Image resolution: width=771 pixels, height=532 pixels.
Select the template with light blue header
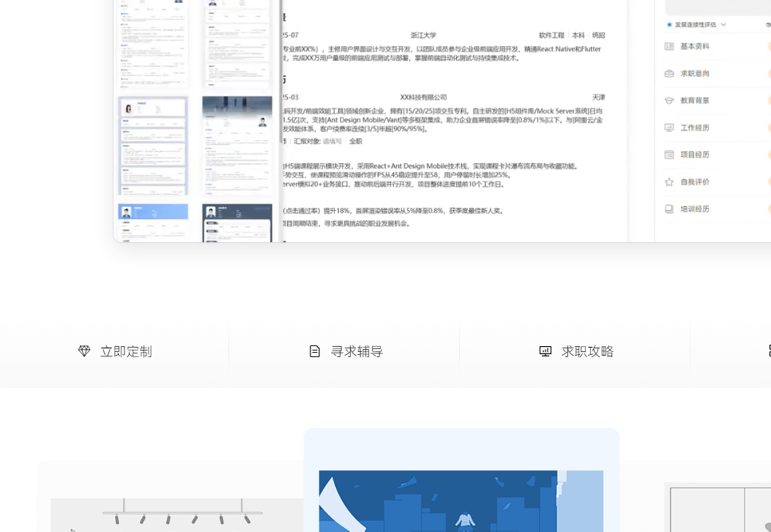pyautogui.click(x=153, y=223)
